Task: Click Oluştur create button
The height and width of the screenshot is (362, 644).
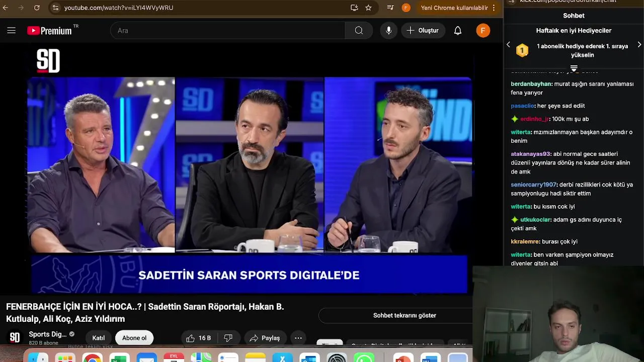Action: click(x=423, y=31)
